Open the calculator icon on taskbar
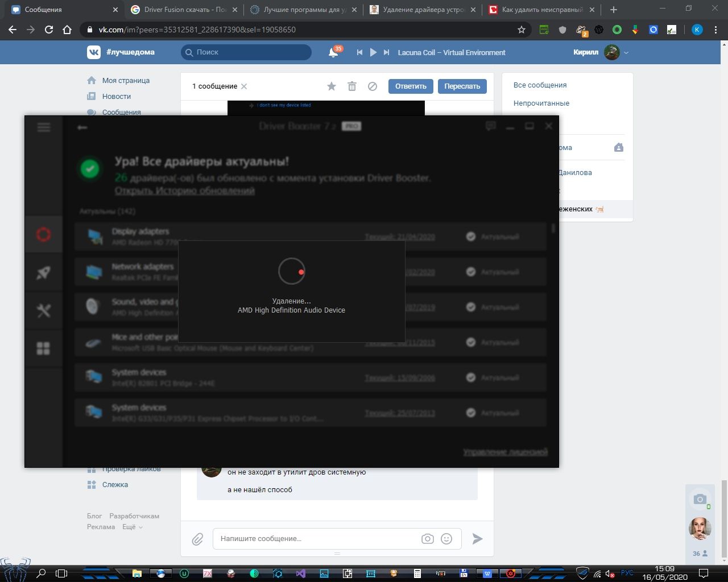 tap(417, 573)
